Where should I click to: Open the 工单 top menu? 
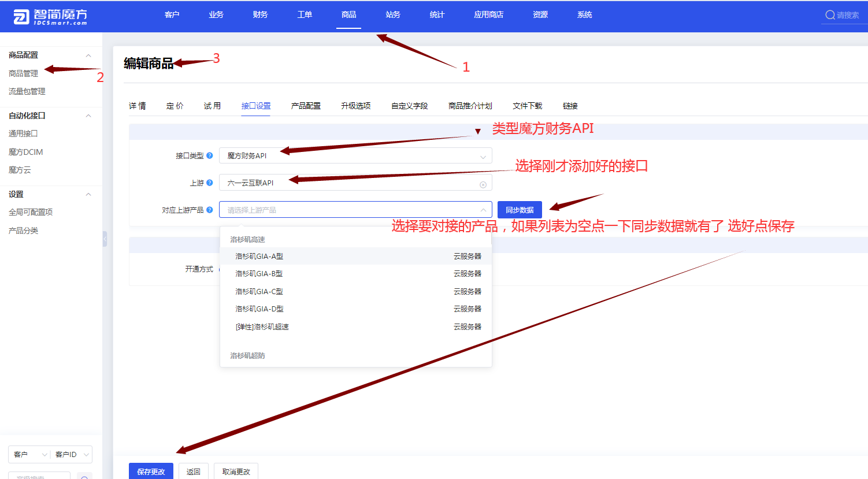(x=305, y=15)
